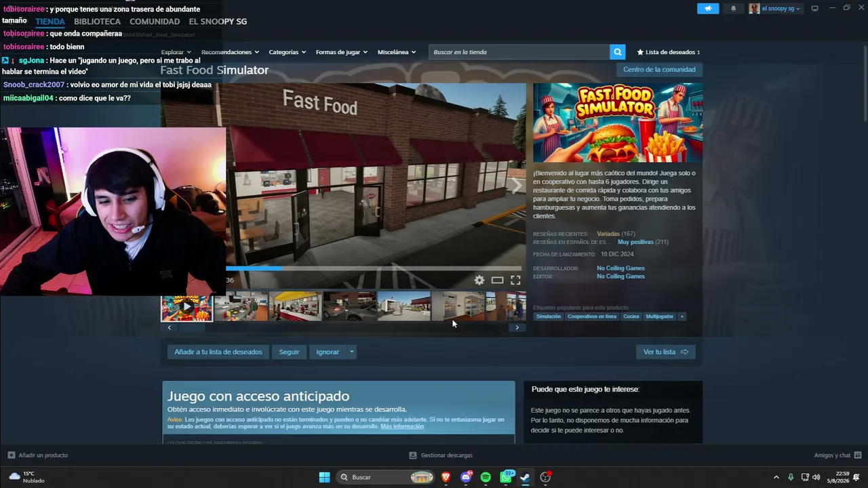This screenshot has height=488, width=868.
Task: Open the video player settings gear
Action: tap(479, 280)
